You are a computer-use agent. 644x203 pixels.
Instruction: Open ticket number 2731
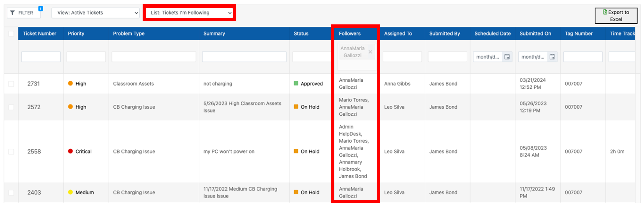coord(34,84)
